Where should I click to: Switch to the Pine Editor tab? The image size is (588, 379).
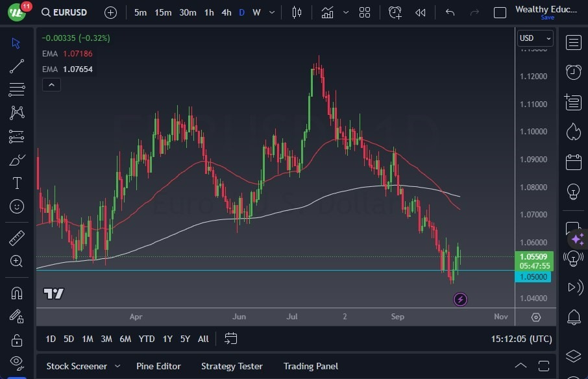click(158, 365)
